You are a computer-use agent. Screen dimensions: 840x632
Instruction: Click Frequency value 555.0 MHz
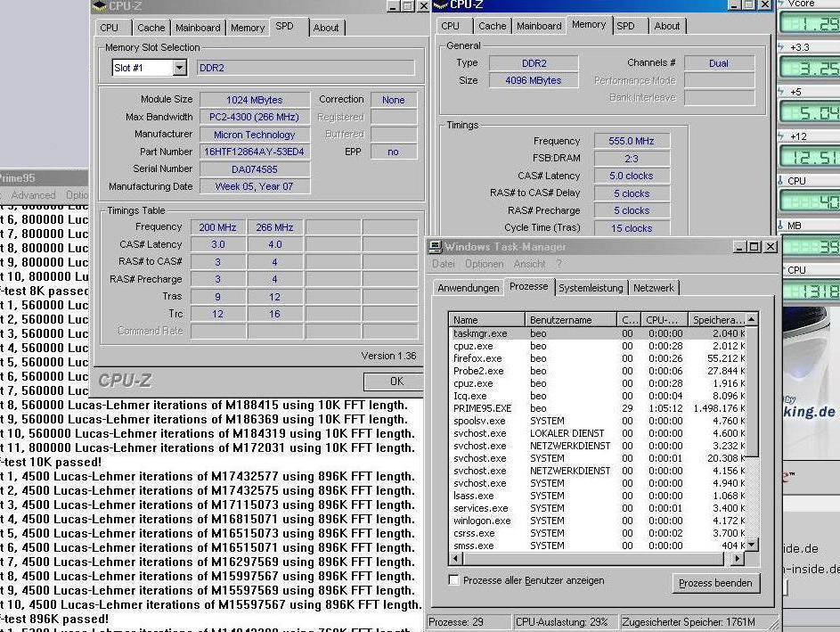(632, 141)
